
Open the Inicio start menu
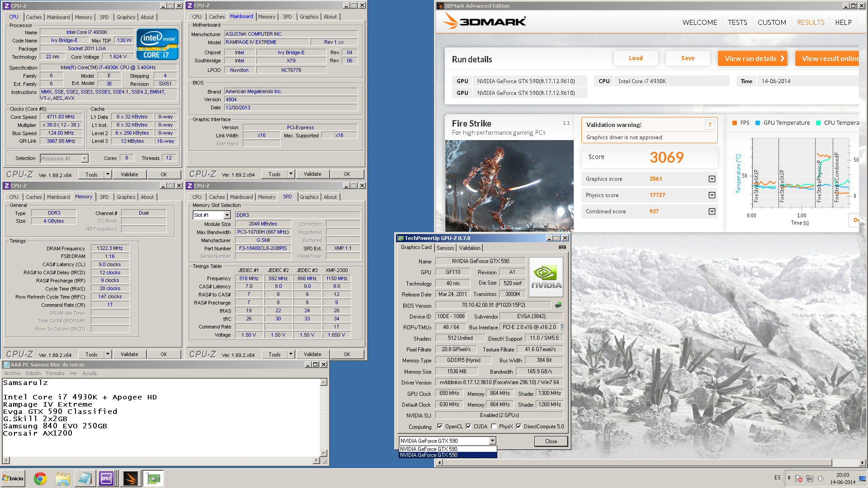[13, 479]
